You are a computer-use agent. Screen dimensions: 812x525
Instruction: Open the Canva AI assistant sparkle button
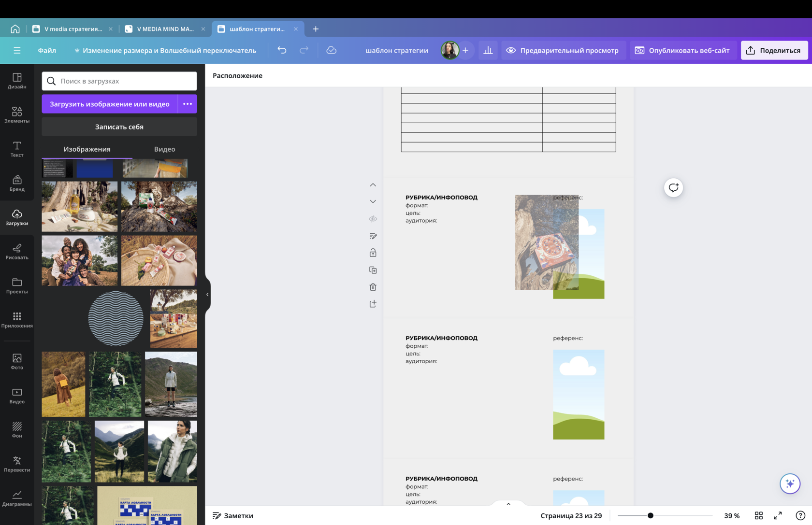tap(790, 483)
